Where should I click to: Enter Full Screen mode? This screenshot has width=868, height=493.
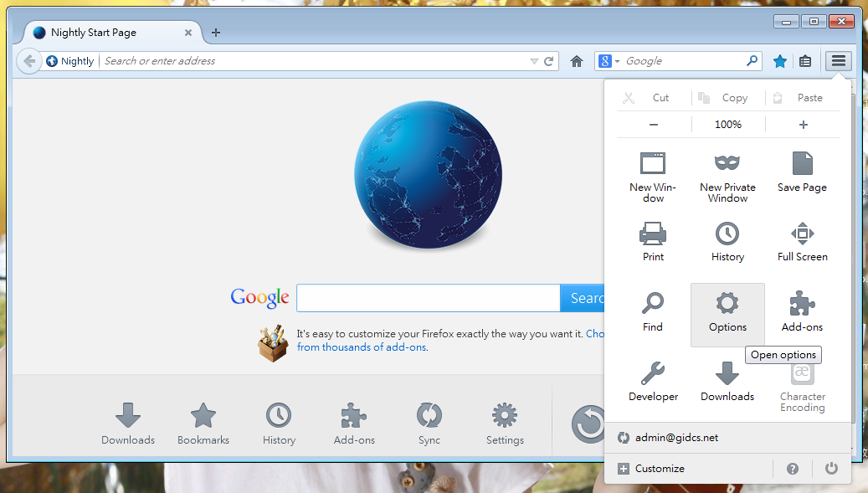(802, 241)
